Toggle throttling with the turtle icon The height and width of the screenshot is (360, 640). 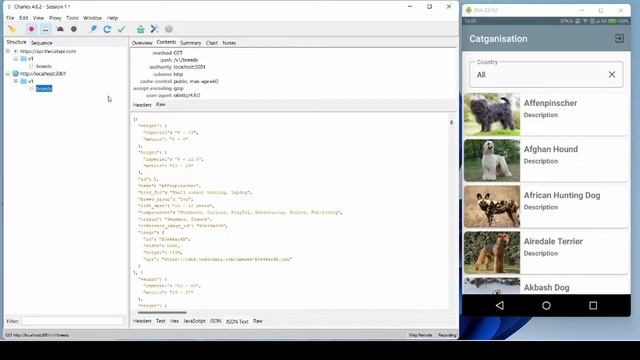[60, 29]
